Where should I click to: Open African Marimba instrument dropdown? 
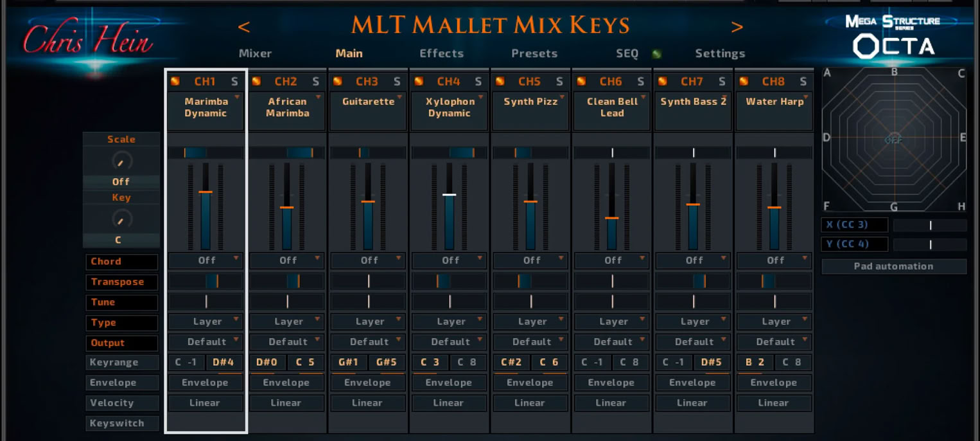point(288,111)
